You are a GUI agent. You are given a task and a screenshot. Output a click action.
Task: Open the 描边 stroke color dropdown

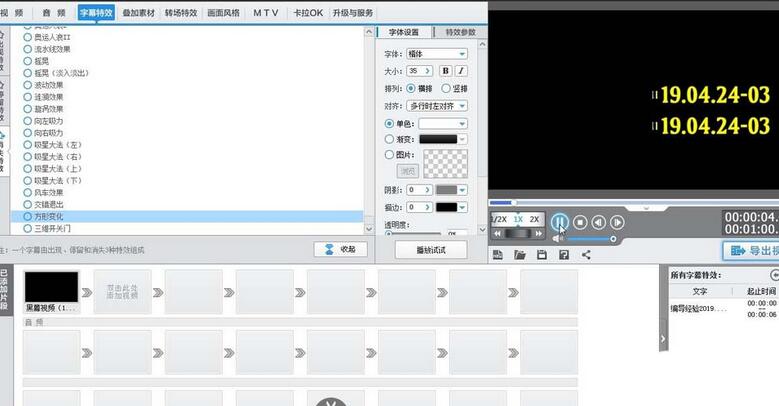click(x=463, y=207)
